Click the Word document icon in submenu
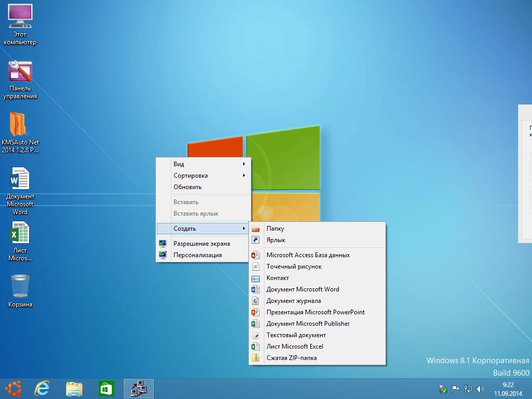The height and width of the screenshot is (399, 532). tap(256, 289)
